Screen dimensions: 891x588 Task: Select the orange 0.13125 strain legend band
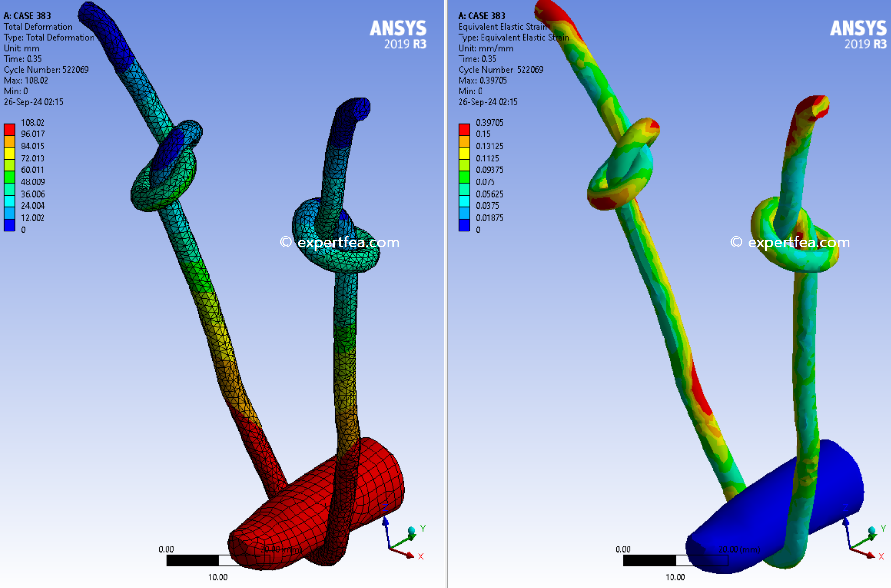tap(464, 141)
